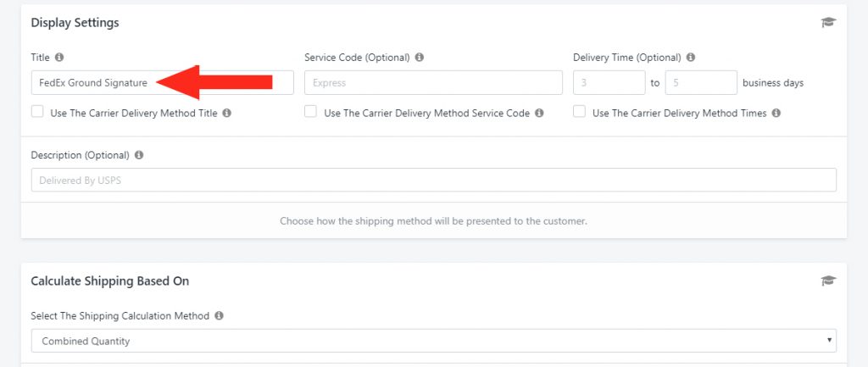Select the maximum delivery days field
868x367 pixels.
point(701,82)
